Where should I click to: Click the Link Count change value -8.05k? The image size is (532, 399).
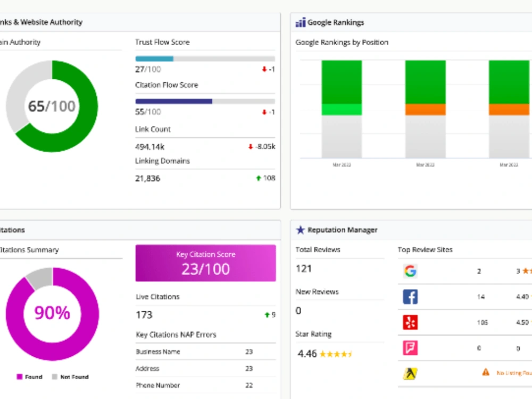[265, 147]
